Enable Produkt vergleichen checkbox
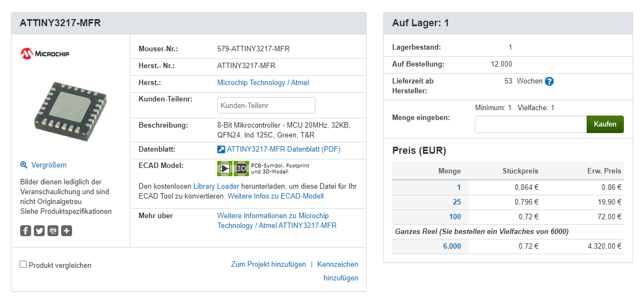Image resolution: width=644 pixels, height=300 pixels. pyautogui.click(x=23, y=265)
